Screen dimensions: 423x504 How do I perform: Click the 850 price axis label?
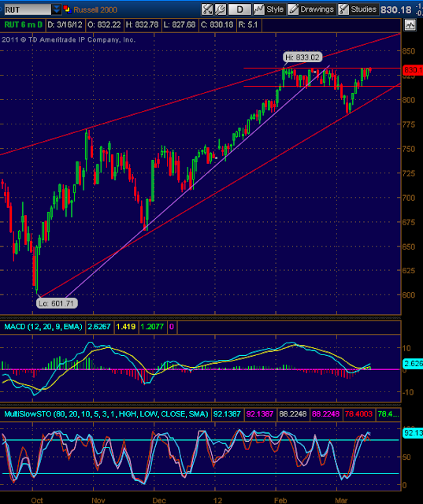click(409, 50)
